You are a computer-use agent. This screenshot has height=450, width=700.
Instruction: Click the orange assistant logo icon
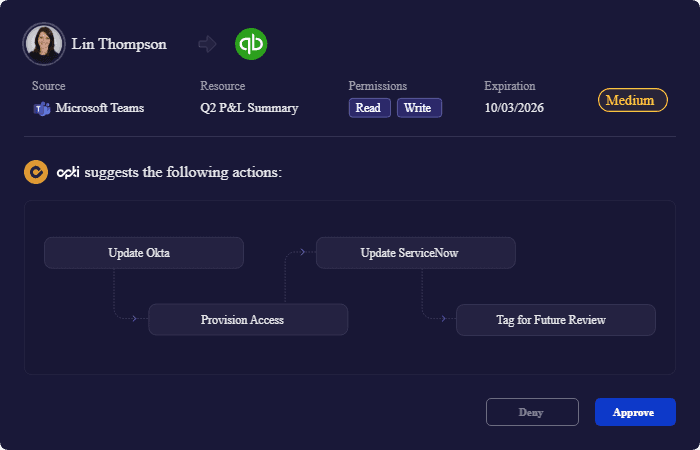pos(36,172)
